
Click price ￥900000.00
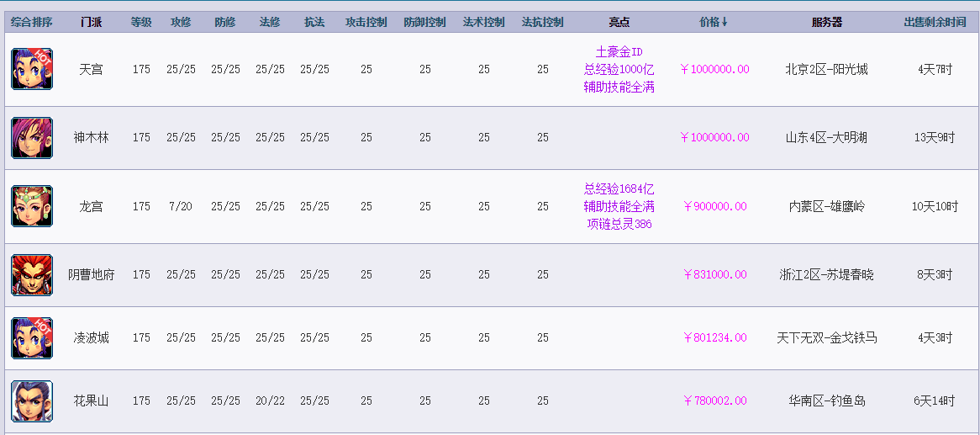pos(714,206)
